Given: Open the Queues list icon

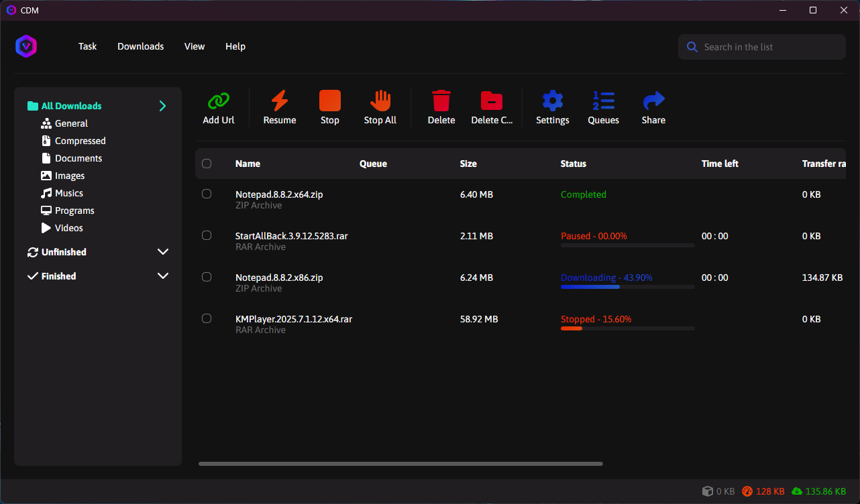Looking at the screenshot, I should [604, 101].
